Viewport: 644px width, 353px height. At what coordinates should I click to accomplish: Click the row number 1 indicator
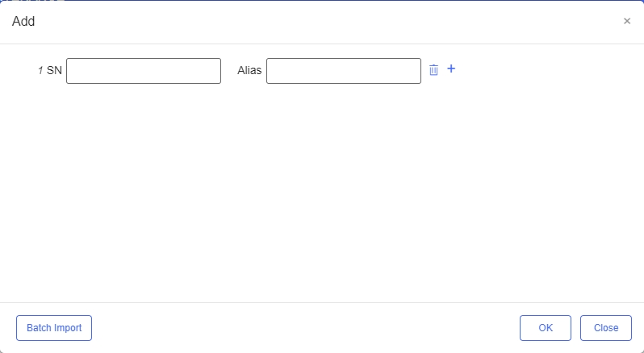[x=40, y=70]
